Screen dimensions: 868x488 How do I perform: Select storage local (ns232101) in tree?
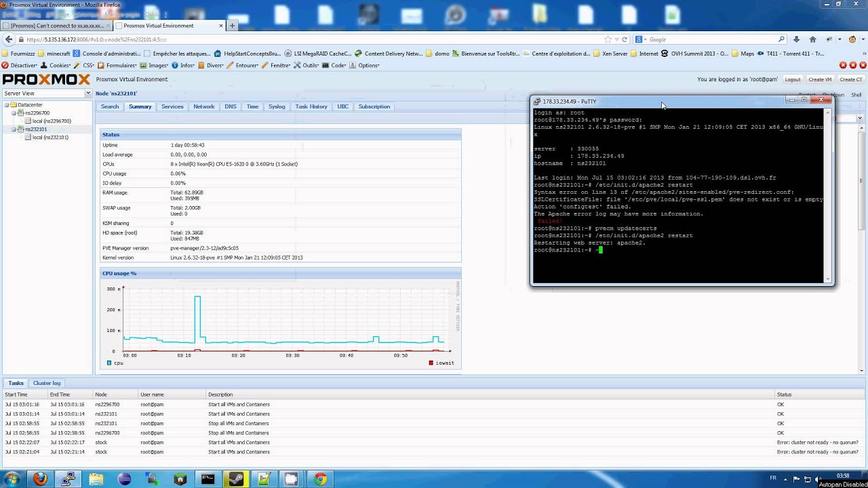coord(46,138)
